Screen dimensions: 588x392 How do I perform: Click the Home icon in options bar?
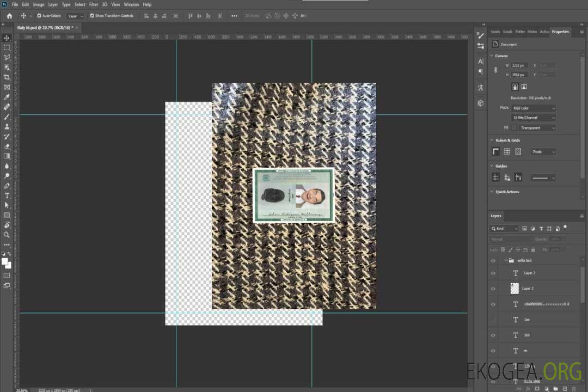pos(9,16)
